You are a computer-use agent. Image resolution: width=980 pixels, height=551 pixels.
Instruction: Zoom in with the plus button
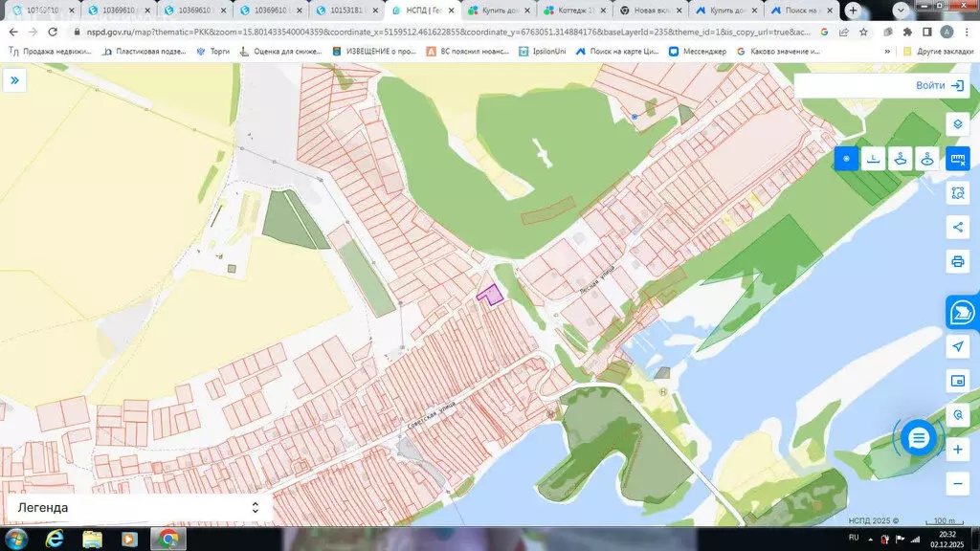coord(957,449)
